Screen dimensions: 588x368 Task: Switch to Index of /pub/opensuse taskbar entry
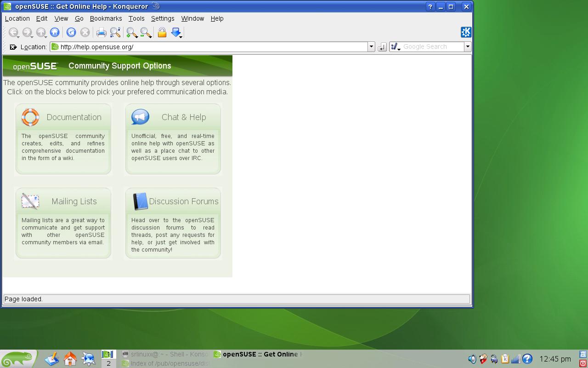(165, 363)
